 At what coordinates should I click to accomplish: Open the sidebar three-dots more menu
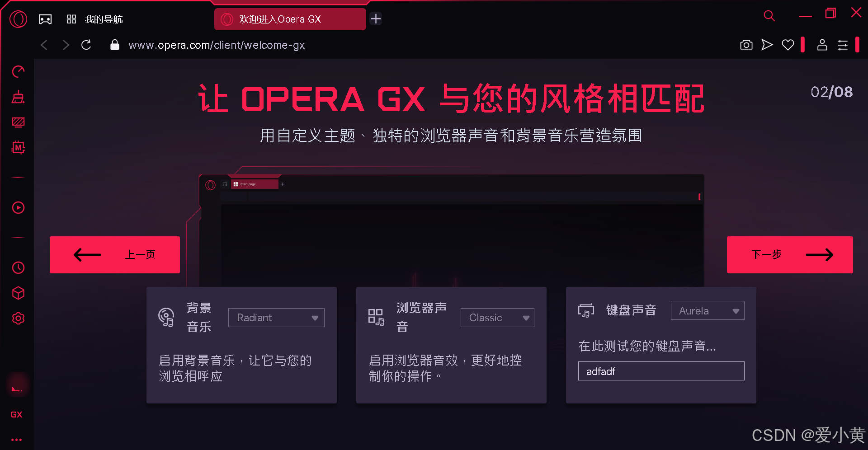point(17,440)
